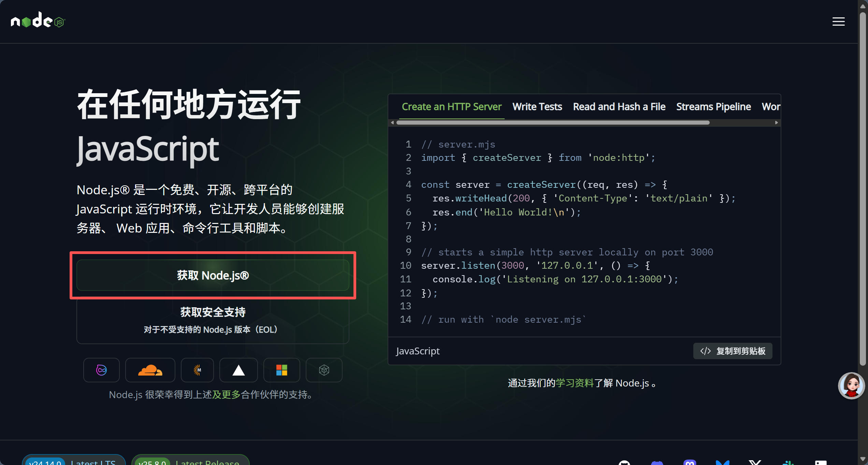Select the Read and Hash a File tab

coord(619,107)
